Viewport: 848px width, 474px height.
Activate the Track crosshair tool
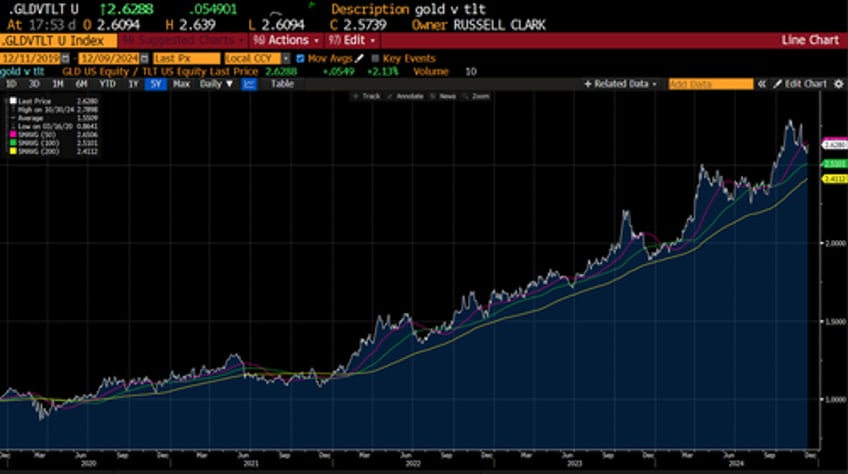point(367,96)
